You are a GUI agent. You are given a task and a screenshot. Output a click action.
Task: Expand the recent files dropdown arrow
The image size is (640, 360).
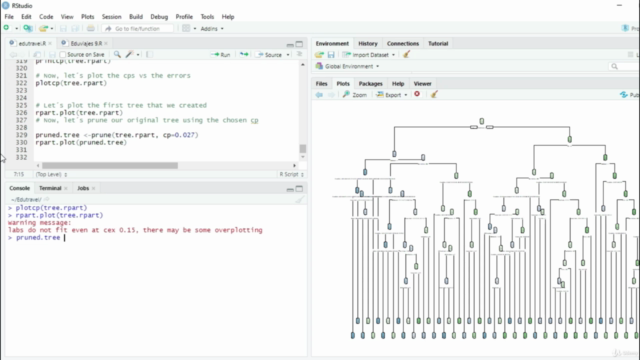[x=52, y=29]
